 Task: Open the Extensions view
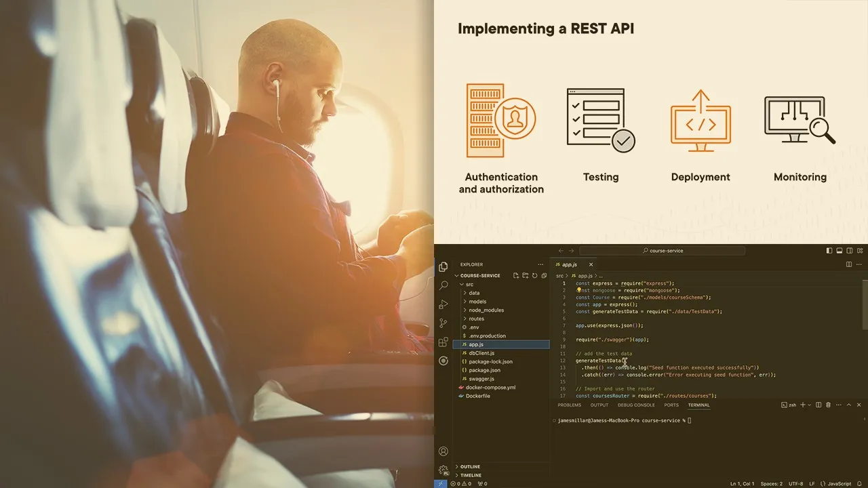[443, 342]
